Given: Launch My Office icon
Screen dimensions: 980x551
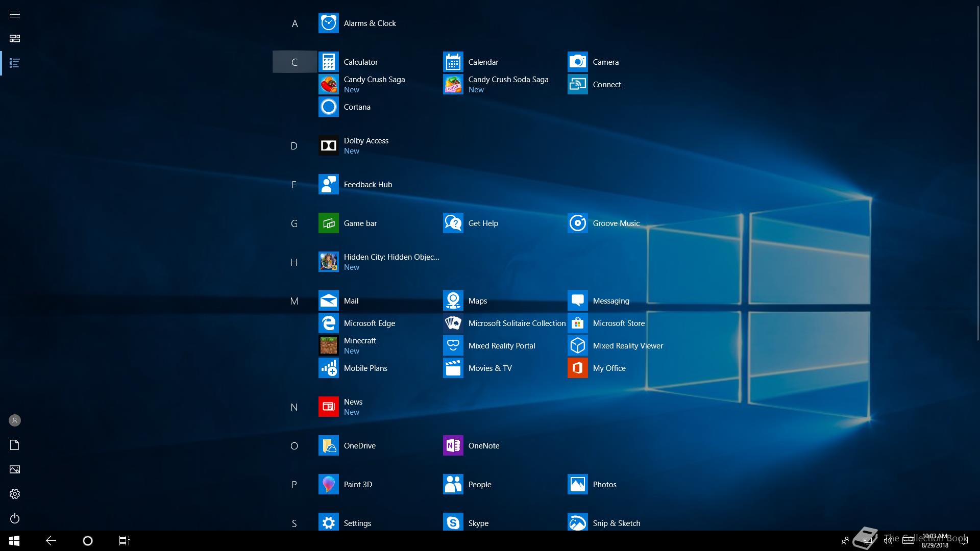Looking at the screenshot, I should 577,368.
